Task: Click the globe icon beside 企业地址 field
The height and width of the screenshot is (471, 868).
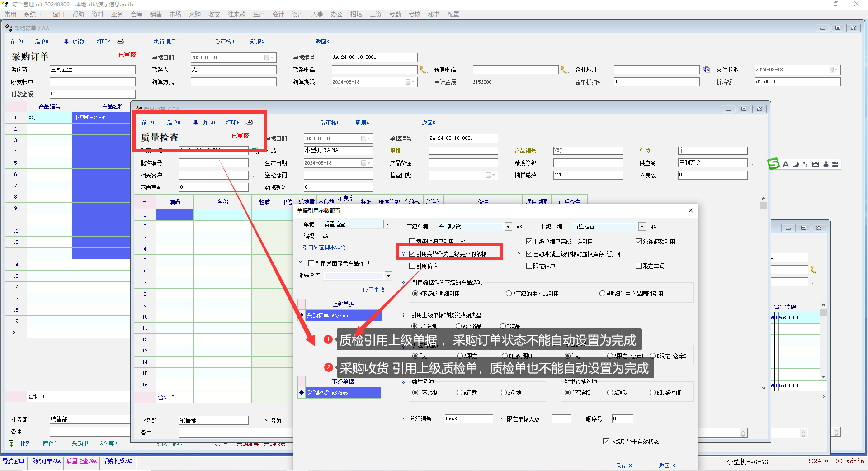Action: pyautogui.click(x=707, y=70)
